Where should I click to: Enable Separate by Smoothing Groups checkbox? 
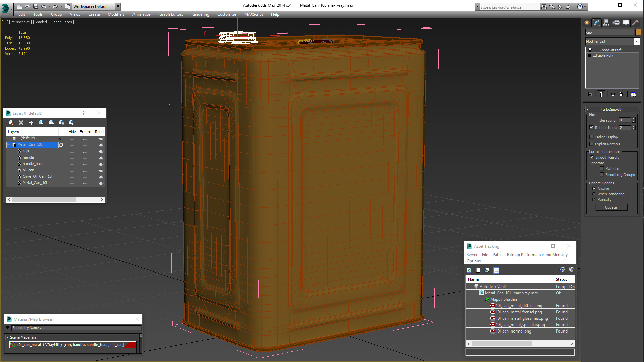pos(602,175)
